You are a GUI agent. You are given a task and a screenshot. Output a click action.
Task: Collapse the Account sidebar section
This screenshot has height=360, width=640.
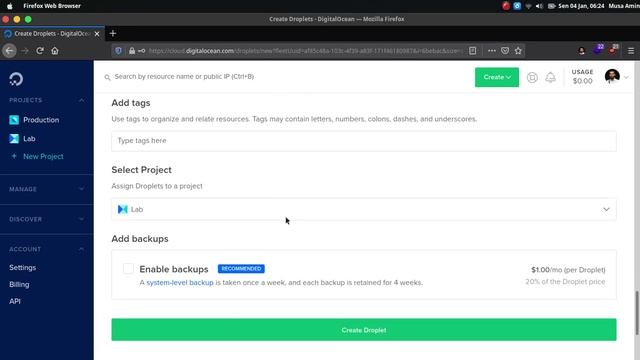[x=82, y=249]
